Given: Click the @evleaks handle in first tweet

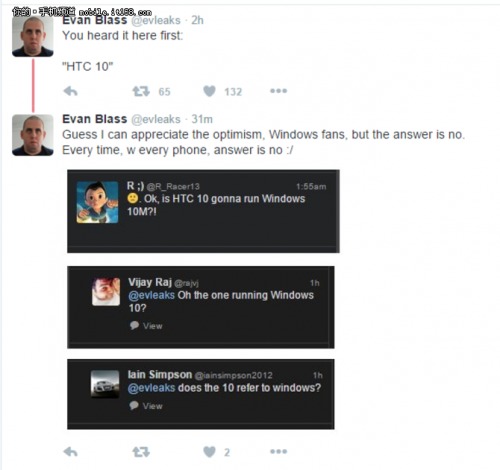Looking at the screenshot, I should 156,20.
